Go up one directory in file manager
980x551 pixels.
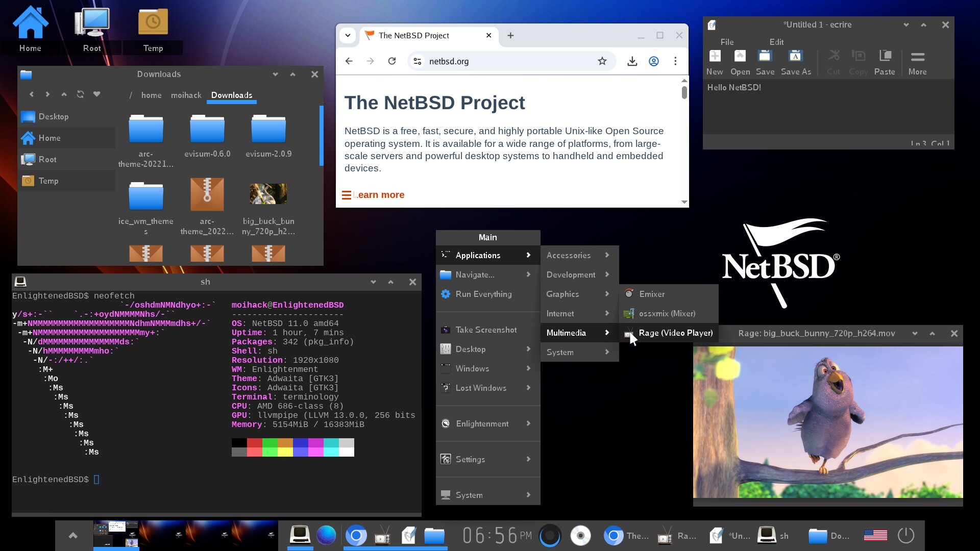point(64,94)
